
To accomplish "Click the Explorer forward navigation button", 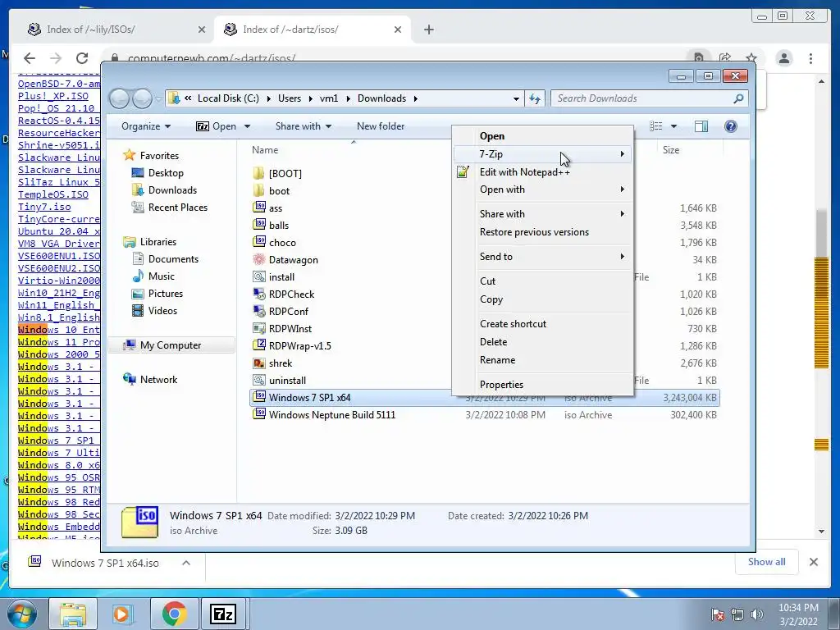I will point(142,98).
